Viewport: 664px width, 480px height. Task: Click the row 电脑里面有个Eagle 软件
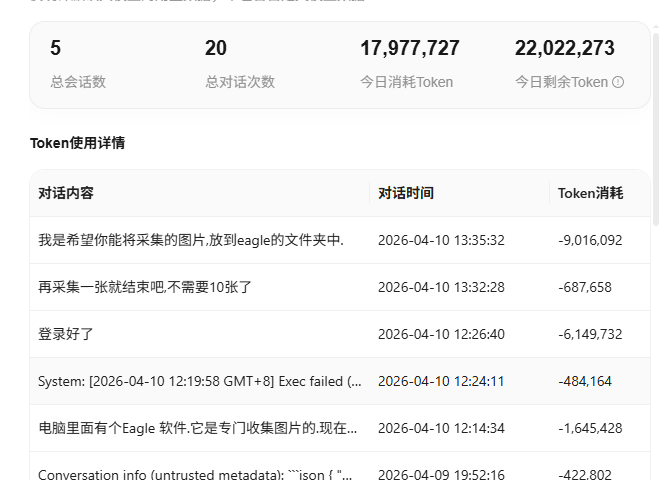coord(340,428)
